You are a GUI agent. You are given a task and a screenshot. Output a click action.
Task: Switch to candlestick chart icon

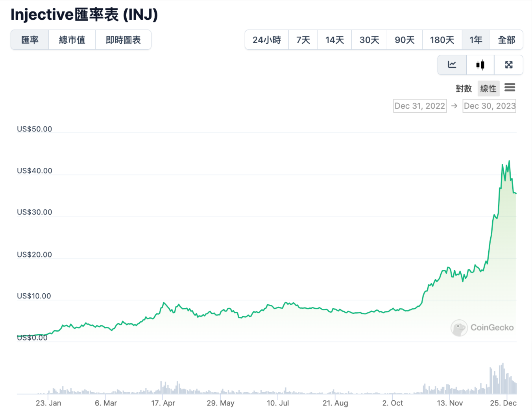480,65
